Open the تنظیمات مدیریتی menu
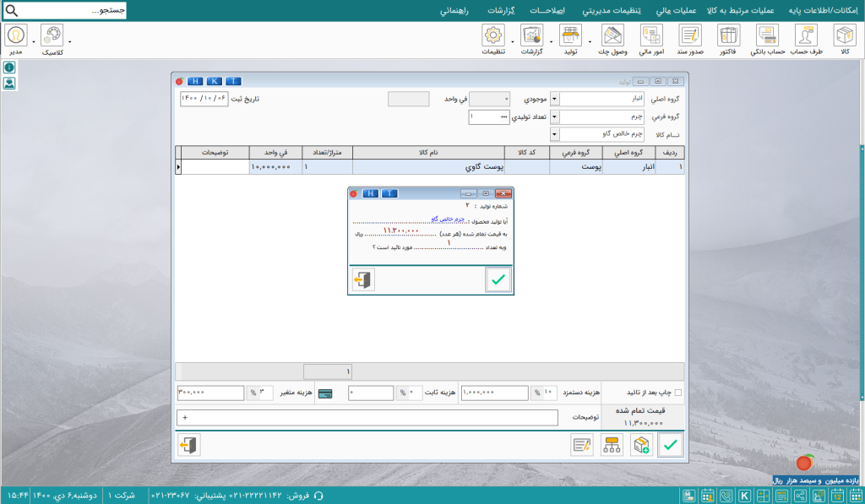865x504 pixels. tap(612, 10)
